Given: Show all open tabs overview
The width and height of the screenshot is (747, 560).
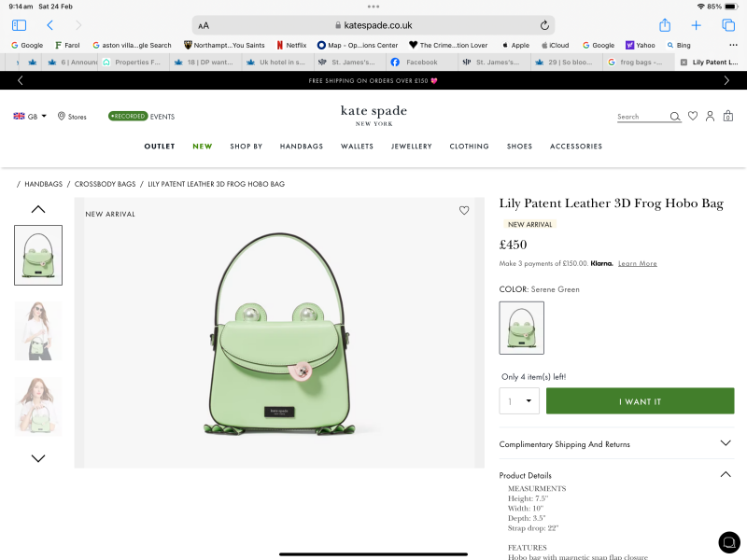Looking at the screenshot, I should [x=728, y=25].
